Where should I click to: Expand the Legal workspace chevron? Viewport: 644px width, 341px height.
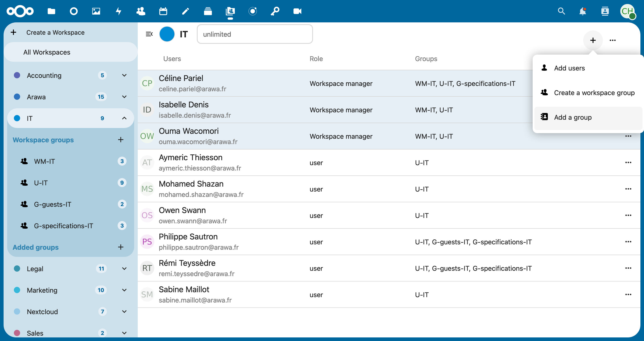pyautogui.click(x=124, y=269)
